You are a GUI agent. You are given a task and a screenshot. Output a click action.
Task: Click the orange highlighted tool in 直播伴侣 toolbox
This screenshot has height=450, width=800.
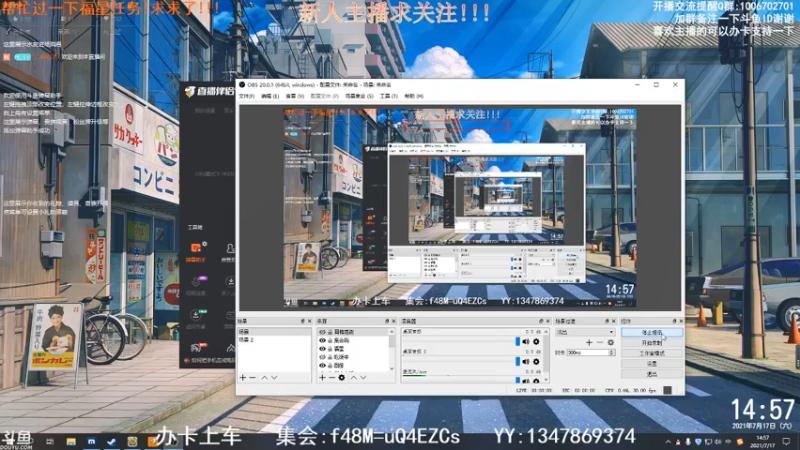[196, 248]
